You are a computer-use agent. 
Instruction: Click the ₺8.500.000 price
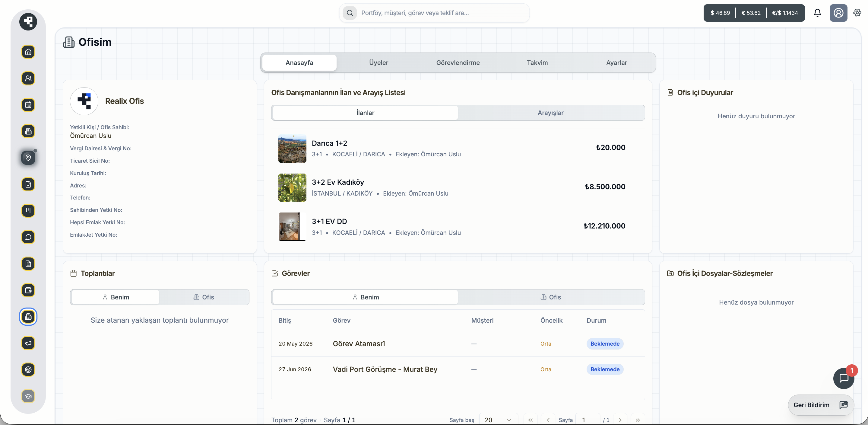(605, 187)
